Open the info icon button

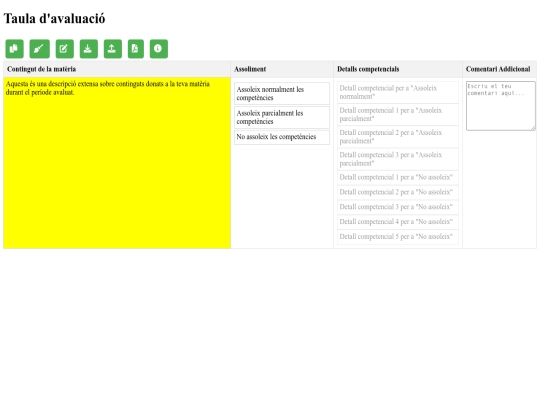click(x=159, y=49)
